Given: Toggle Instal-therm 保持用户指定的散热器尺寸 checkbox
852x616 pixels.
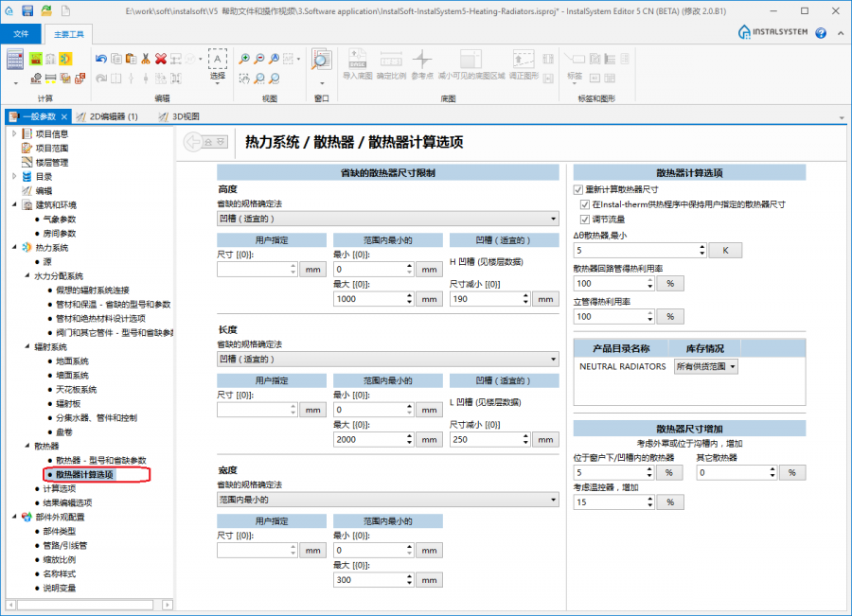Looking at the screenshot, I should (585, 204).
